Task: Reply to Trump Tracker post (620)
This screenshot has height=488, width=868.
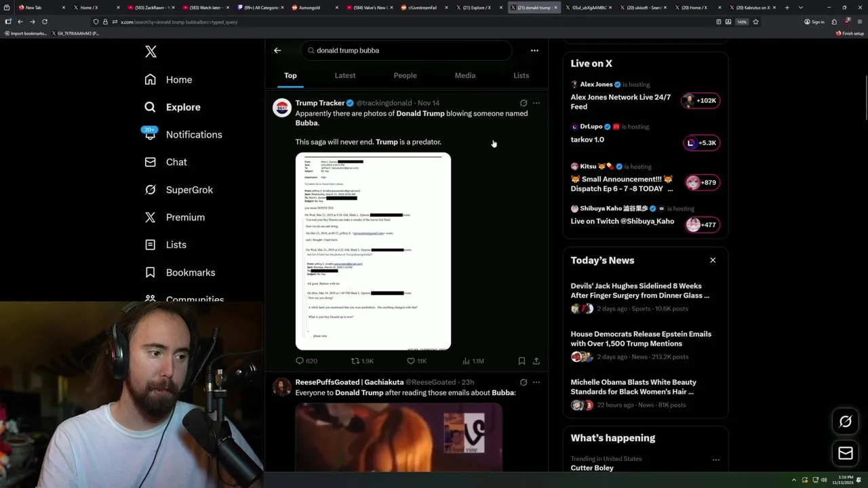Action: click(307, 361)
